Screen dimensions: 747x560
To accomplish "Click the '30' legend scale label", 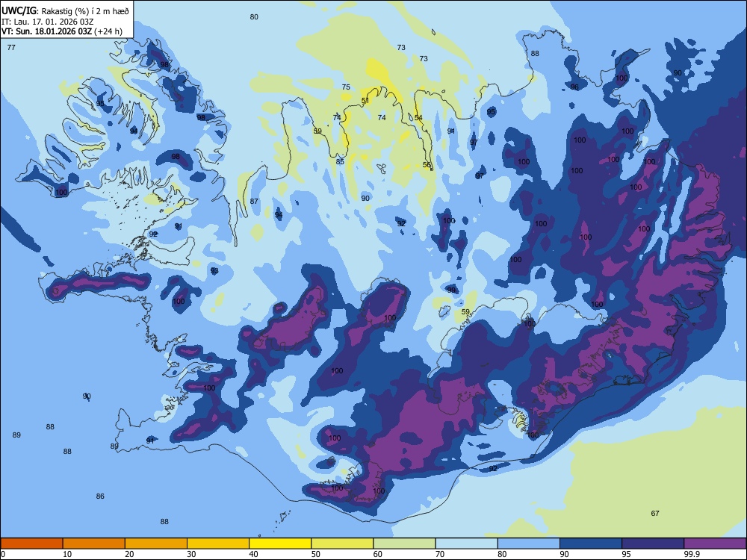I will pos(191,554).
